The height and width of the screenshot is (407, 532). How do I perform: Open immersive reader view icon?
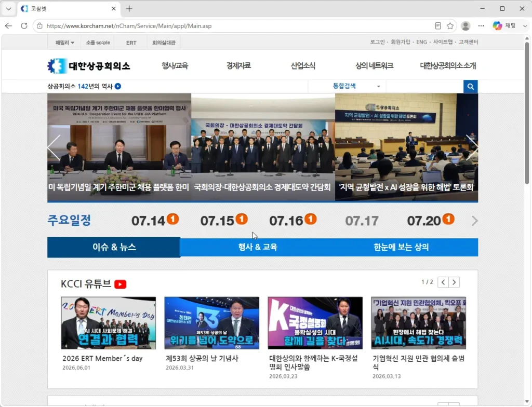pos(438,26)
